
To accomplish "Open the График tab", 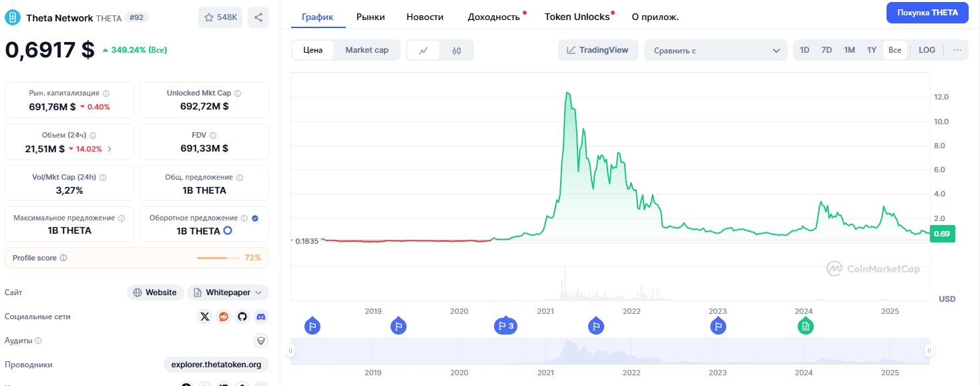I will coord(318,17).
